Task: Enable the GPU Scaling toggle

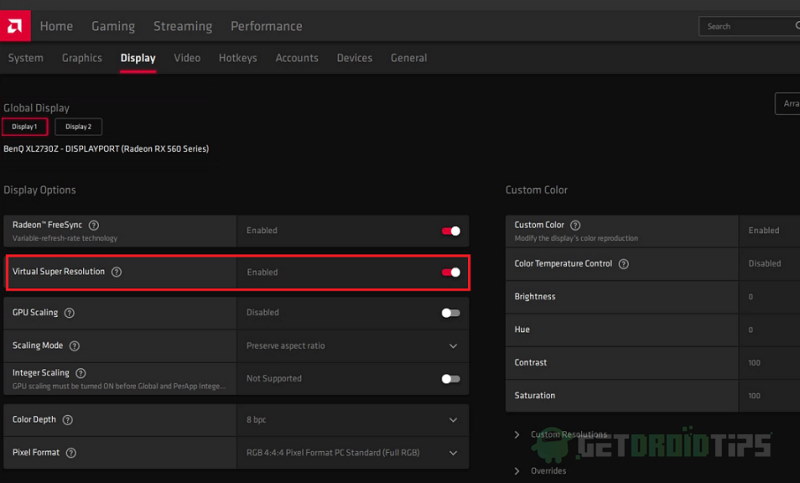Action: click(451, 313)
